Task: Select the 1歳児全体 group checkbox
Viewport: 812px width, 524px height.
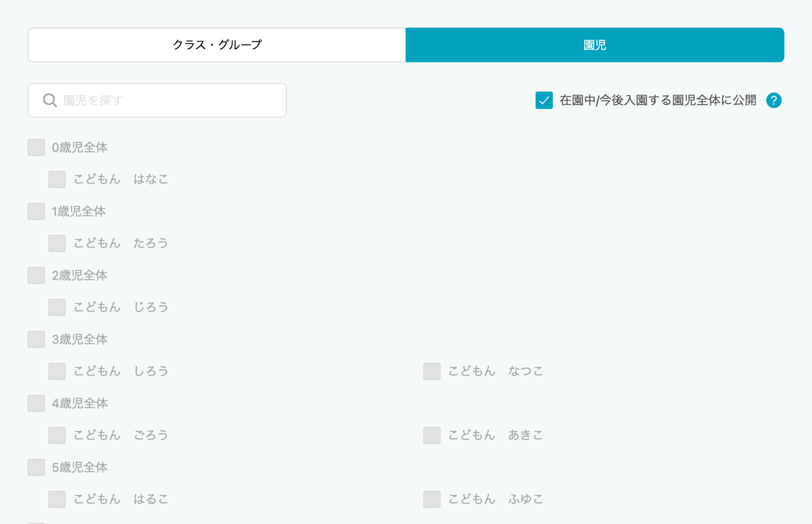Action: 37,211
